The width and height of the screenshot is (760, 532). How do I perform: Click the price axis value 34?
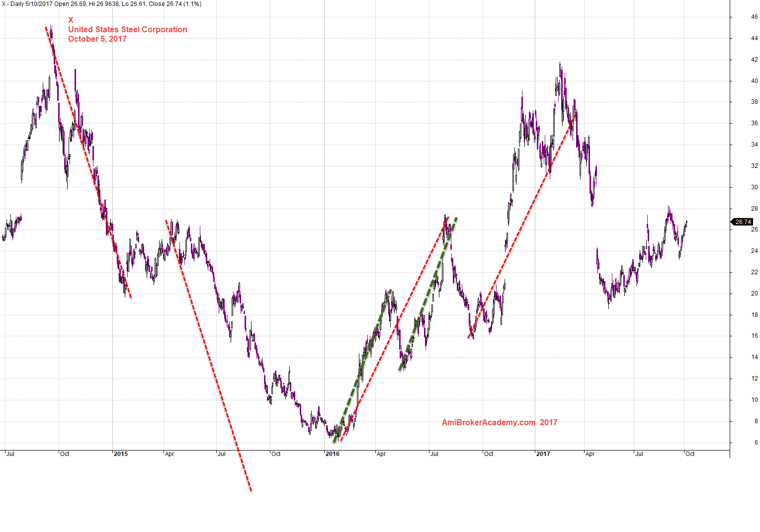755,145
